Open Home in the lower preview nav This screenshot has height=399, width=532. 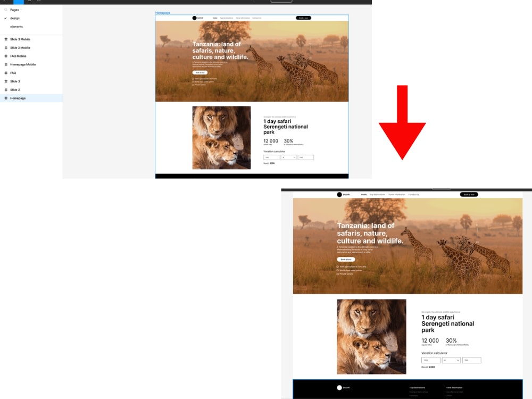[364, 195]
